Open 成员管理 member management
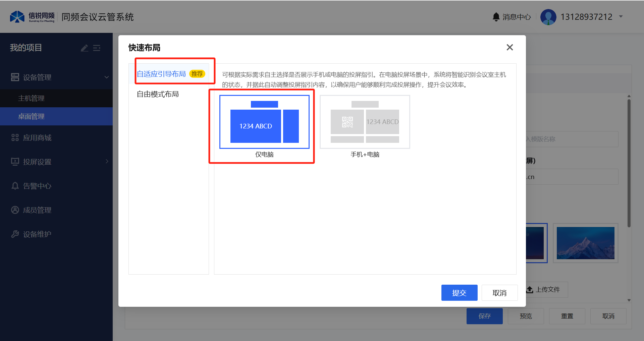644x341 pixels. (x=37, y=210)
